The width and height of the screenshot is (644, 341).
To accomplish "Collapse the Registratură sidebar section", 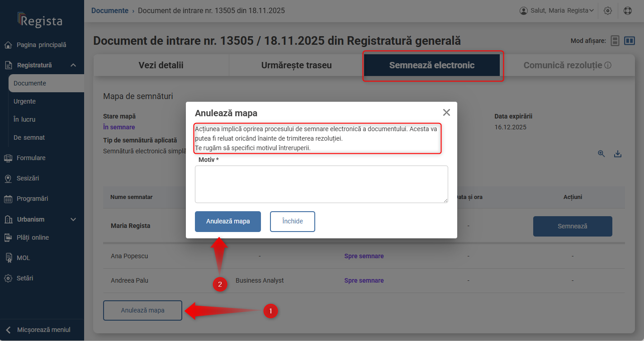I will (73, 65).
